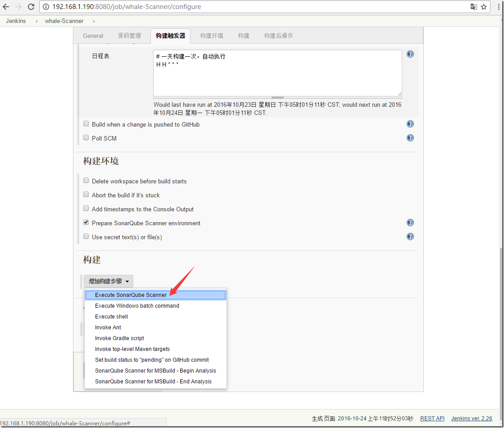
Task: Expand the whale-Scanner breadcrumb arrow
Action: pos(94,21)
